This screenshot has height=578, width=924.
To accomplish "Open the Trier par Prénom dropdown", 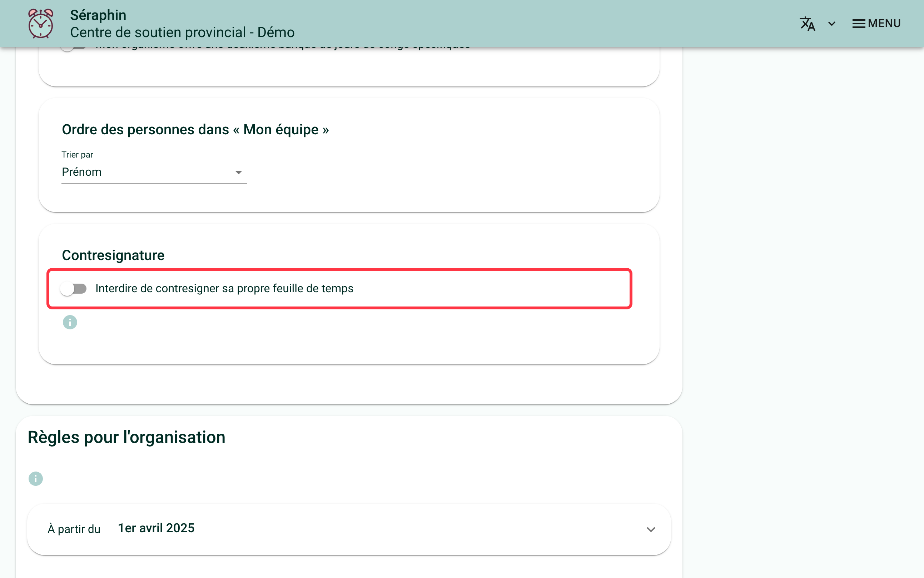I will click(x=154, y=172).
